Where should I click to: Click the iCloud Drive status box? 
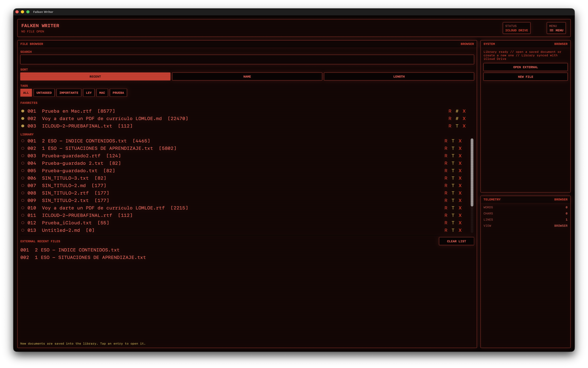click(x=516, y=28)
